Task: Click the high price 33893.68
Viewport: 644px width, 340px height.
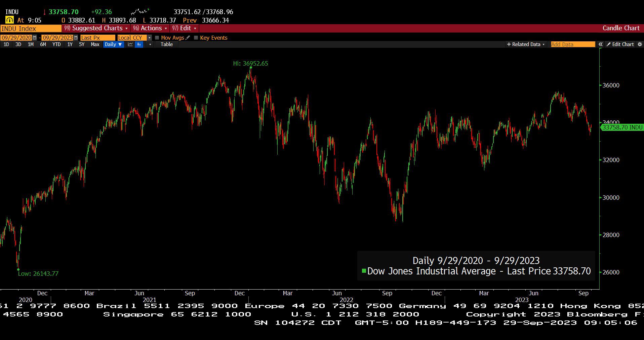Action: [122, 20]
